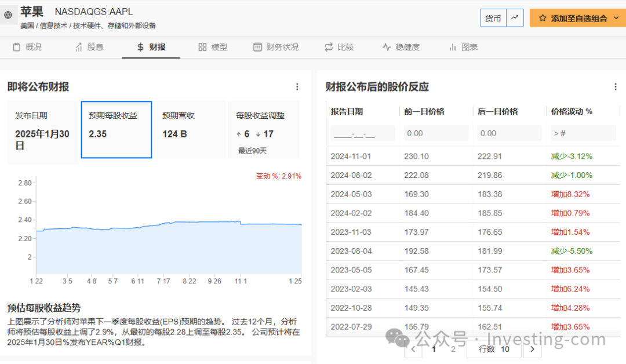Click the 美国 breadcrumb link

(27, 26)
